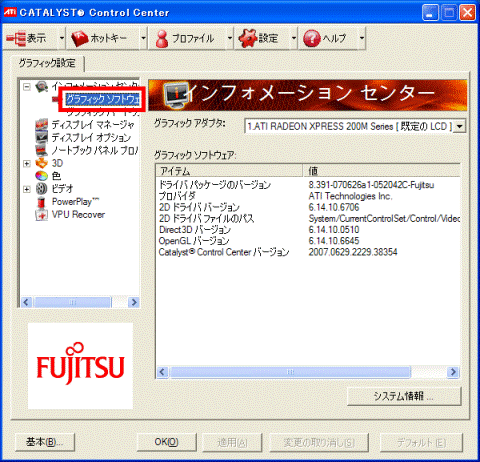Click the ヘルプ question mark icon
The image size is (480, 462).
click(x=312, y=38)
